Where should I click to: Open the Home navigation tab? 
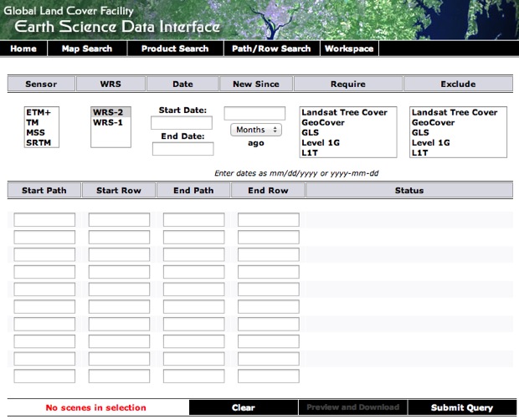click(23, 49)
